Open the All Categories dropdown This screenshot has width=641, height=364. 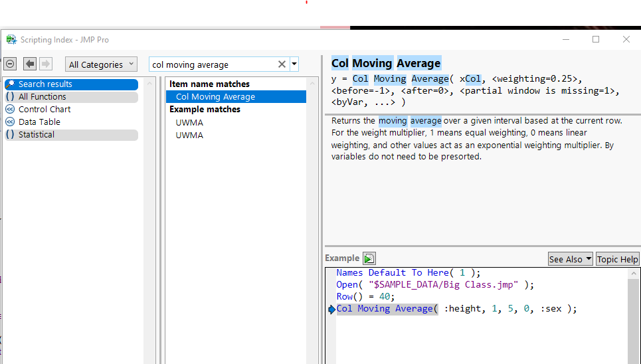(x=102, y=64)
